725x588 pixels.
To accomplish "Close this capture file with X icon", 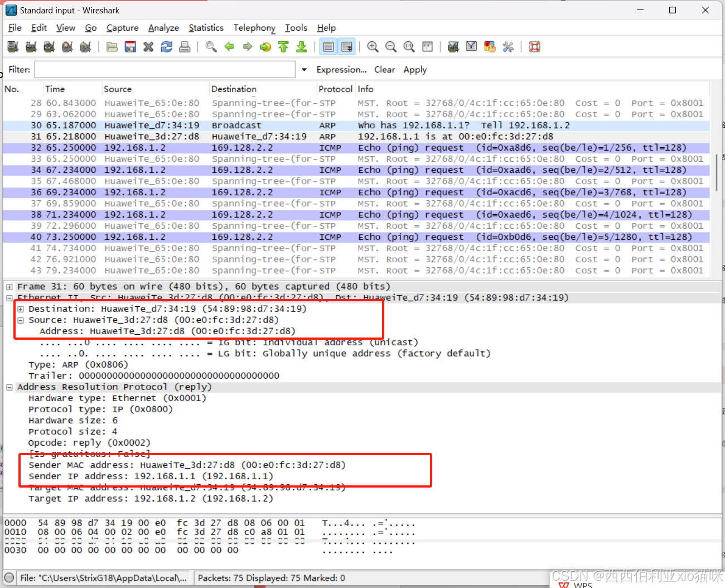I will 148,47.
